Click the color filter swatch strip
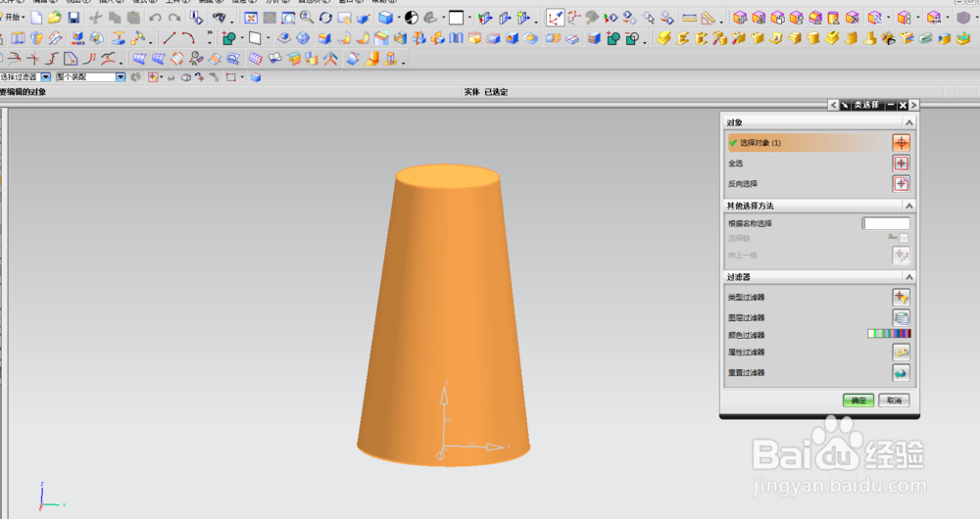This screenshot has width=980, height=519. pyautogui.click(x=889, y=334)
